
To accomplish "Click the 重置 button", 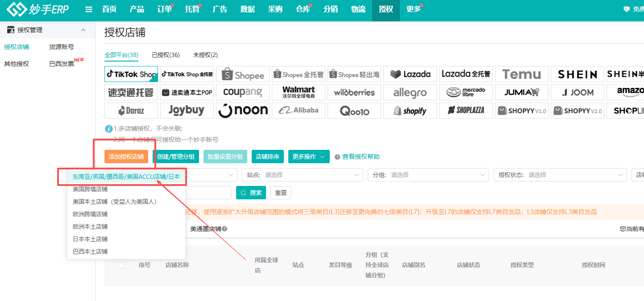I will point(281,193).
